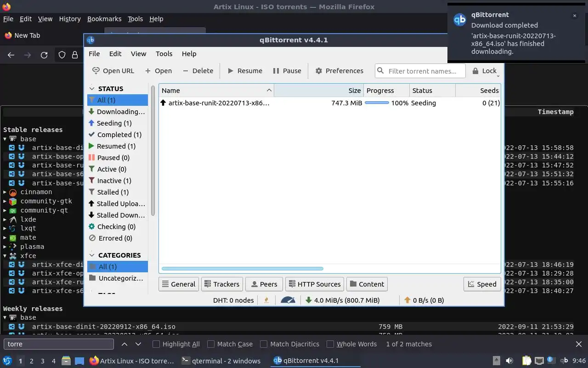Screen dimensions: 588x368
Task: Click upload speed indicator in status bar
Action: click(424, 300)
